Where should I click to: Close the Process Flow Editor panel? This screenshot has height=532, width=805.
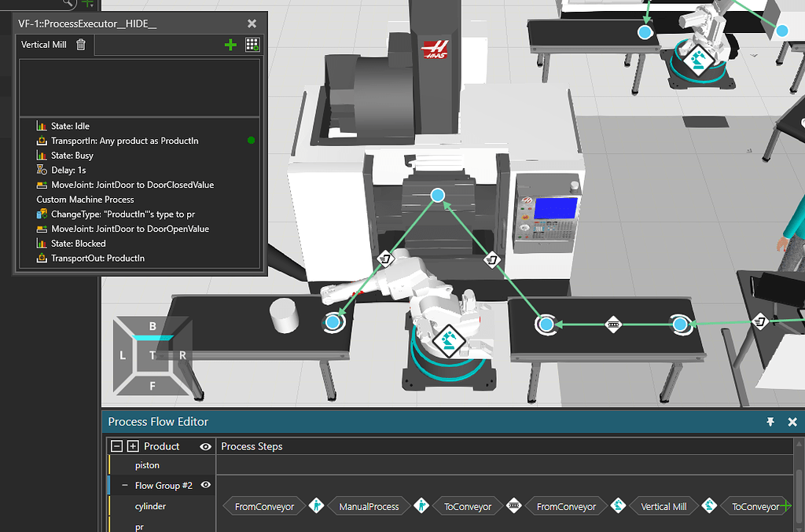coord(792,422)
